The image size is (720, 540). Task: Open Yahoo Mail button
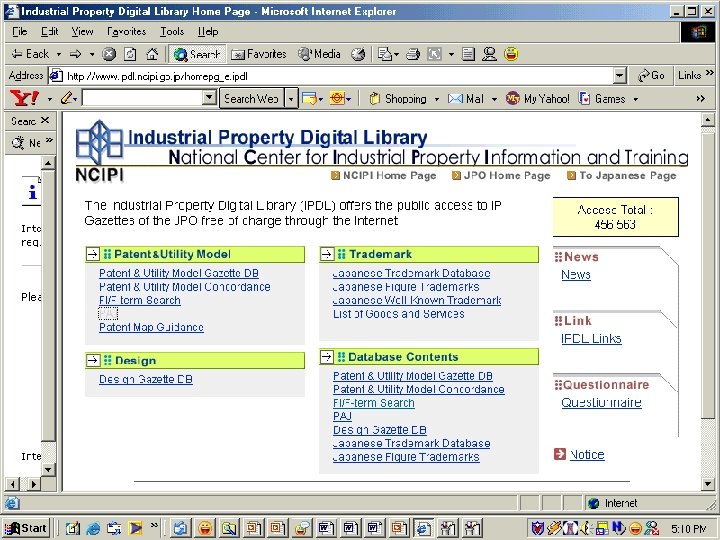(x=466, y=99)
